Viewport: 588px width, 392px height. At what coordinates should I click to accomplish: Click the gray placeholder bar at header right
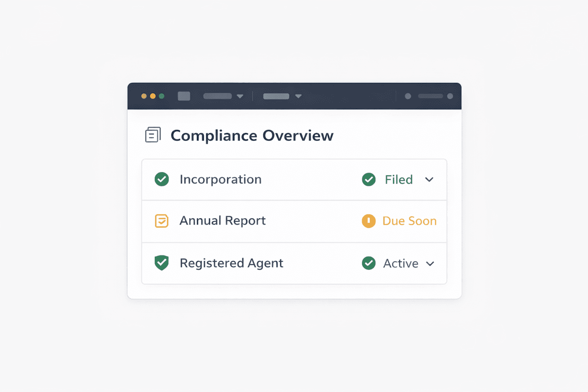[x=431, y=96]
